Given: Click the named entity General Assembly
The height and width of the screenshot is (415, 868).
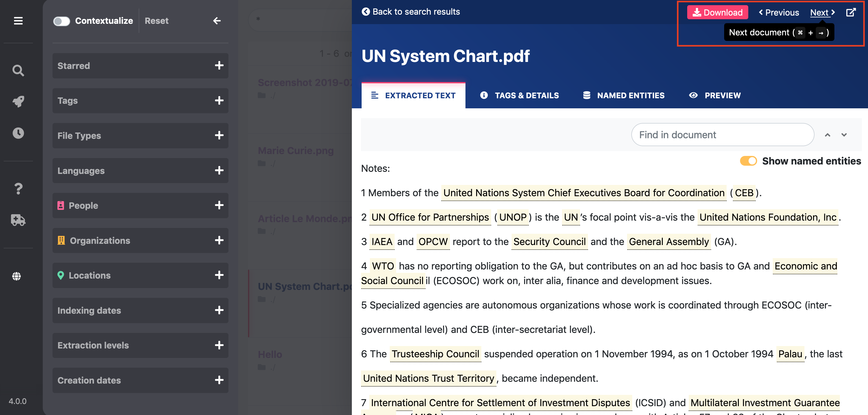Looking at the screenshot, I should (669, 242).
